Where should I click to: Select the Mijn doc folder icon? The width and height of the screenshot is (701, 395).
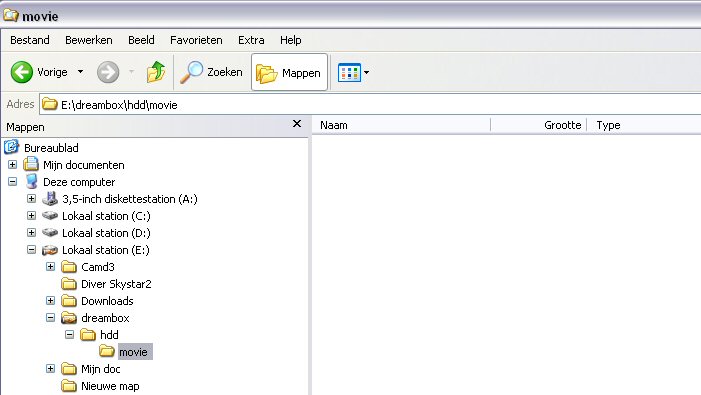click(x=69, y=369)
